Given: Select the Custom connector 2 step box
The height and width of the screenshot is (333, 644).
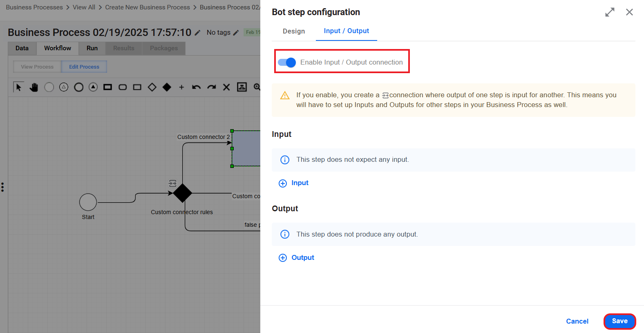Looking at the screenshot, I should click(x=246, y=148).
